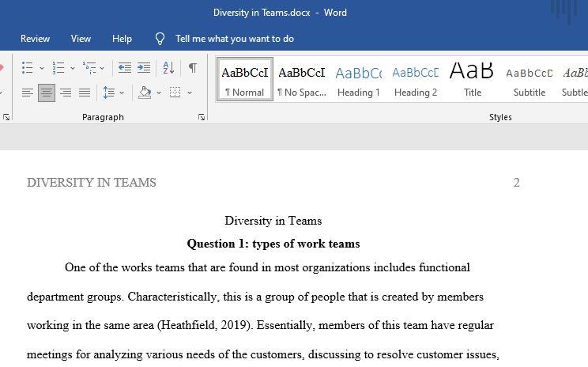Click heading 'Question 1: types of work teams'
This screenshot has height=367, width=588.
pos(273,244)
